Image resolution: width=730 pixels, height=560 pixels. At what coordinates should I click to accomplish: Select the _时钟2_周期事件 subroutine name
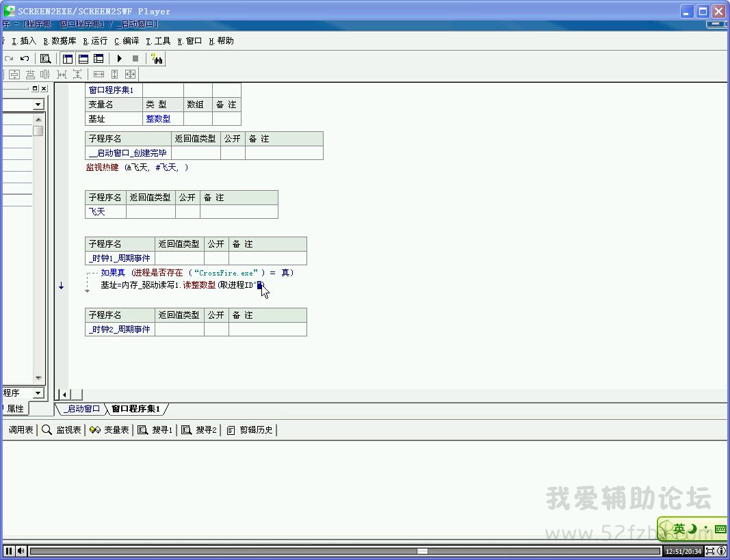click(x=120, y=330)
